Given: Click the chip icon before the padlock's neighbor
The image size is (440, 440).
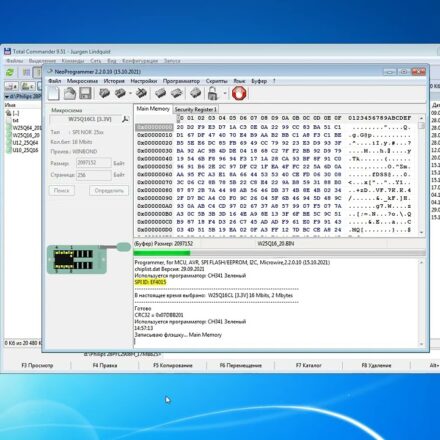Looking at the screenshot, I should pyautogui.click(x=177, y=93).
